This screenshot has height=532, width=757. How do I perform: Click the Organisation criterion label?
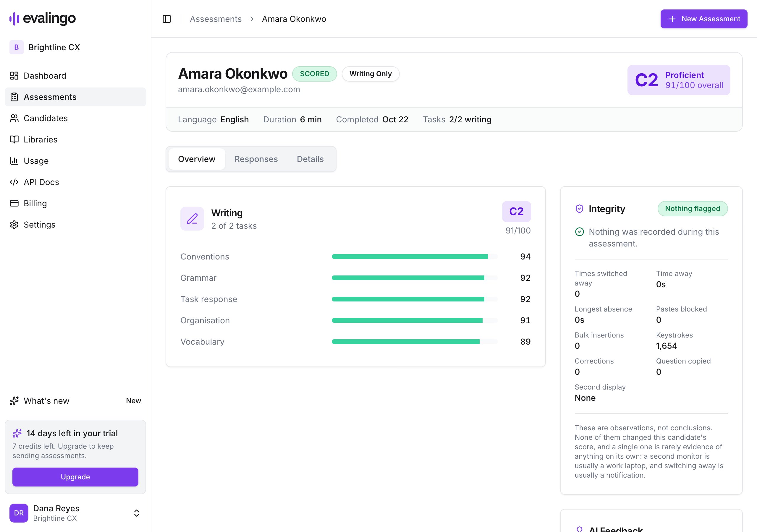pos(205,320)
